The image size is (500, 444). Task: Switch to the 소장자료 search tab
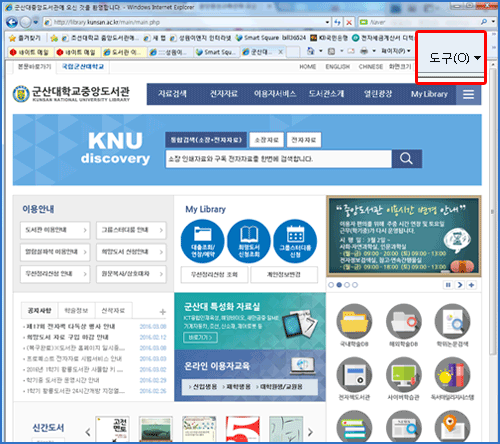[266, 140]
